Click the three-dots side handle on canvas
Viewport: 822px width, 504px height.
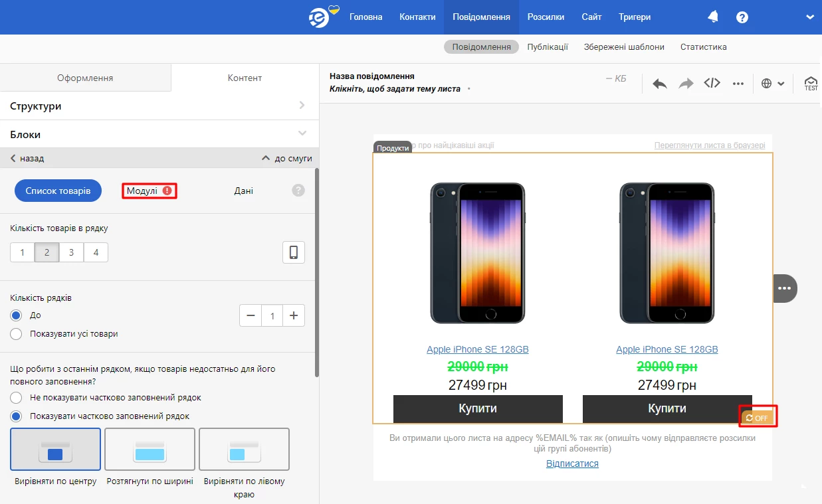click(785, 288)
